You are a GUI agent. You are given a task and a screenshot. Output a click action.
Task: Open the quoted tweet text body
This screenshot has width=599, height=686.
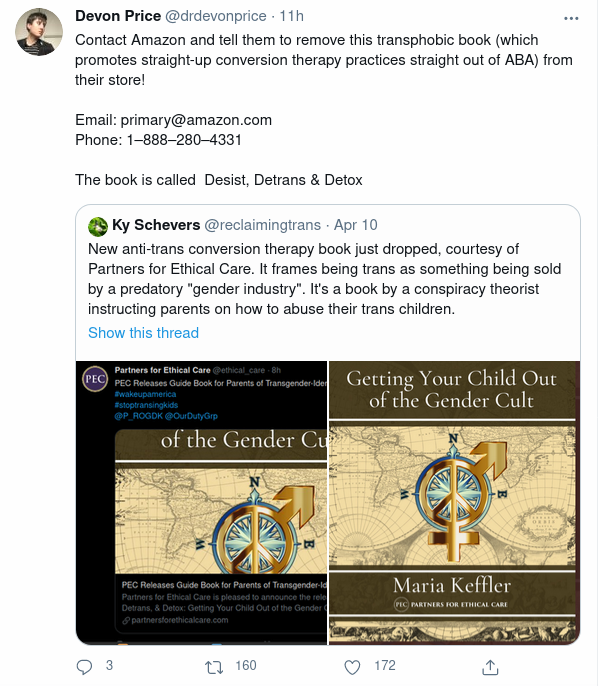click(324, 279)
